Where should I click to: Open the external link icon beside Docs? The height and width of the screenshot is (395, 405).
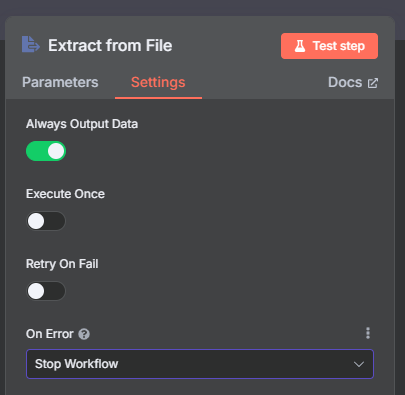coord(373,83)
